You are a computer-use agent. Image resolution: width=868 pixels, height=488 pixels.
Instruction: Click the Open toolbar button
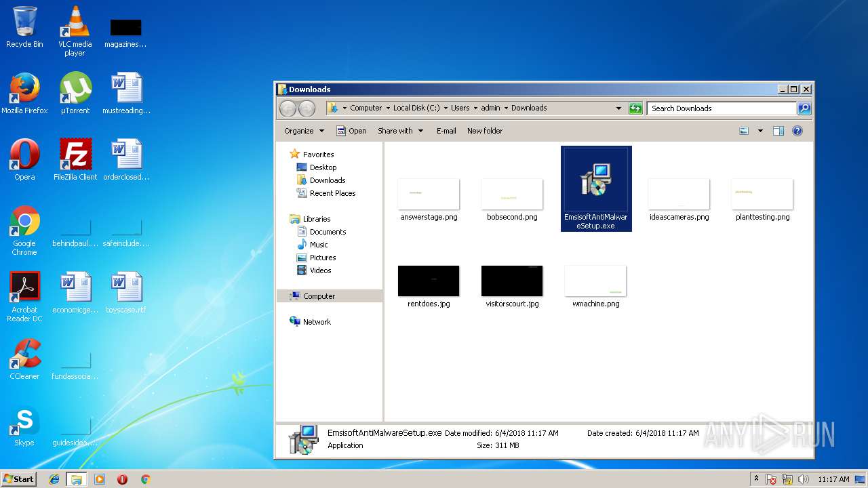click(x=351, y=131)
